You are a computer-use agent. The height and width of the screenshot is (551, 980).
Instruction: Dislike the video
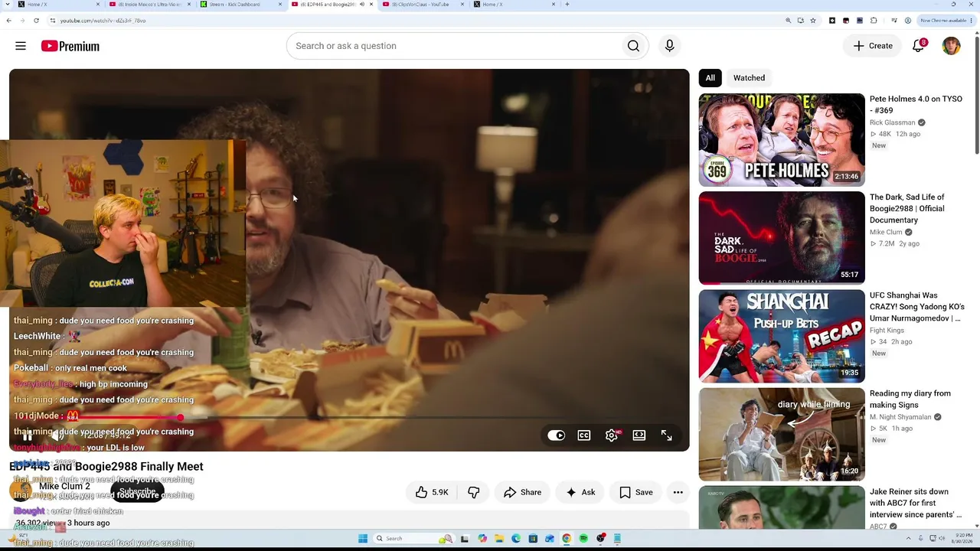click(473, 492)
